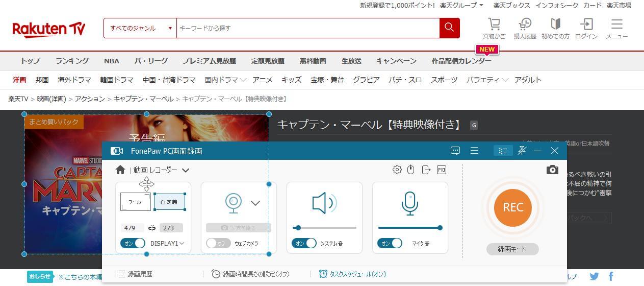Click the G rating badge beside title
This screenshot has height=286, width=644.
pos(474,125)
